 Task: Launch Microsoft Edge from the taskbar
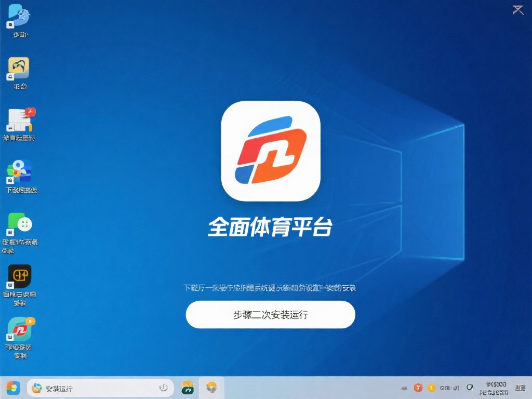click(36, 388)
